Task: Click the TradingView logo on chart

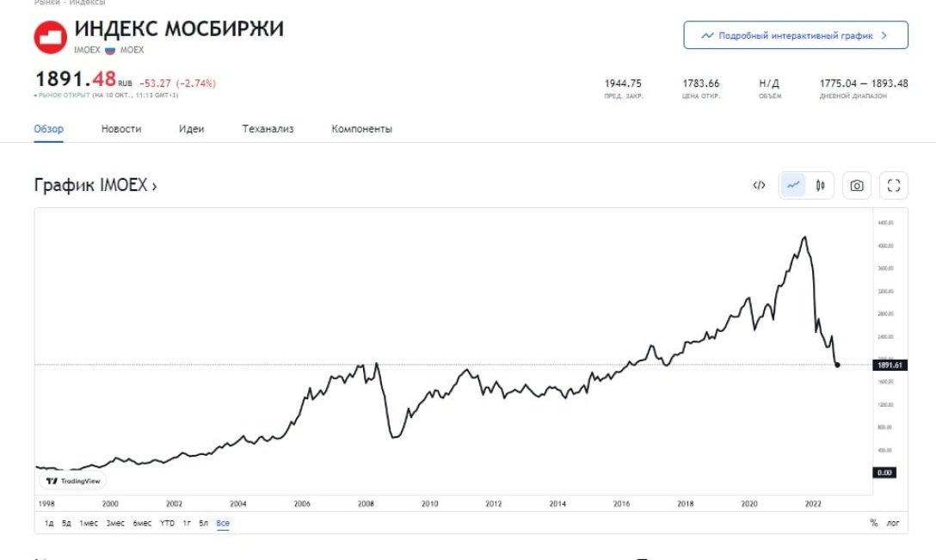Action: [73, 481]
